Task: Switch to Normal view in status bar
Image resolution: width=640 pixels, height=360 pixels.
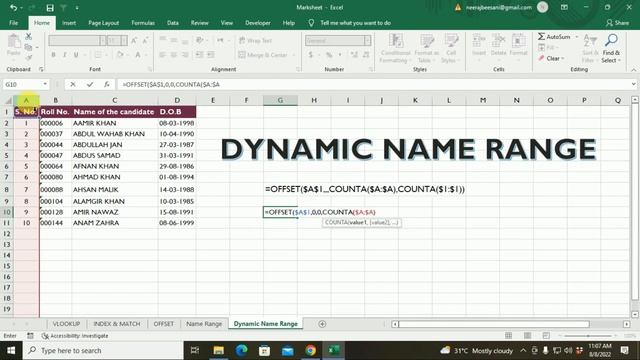Action: [508, 336]
